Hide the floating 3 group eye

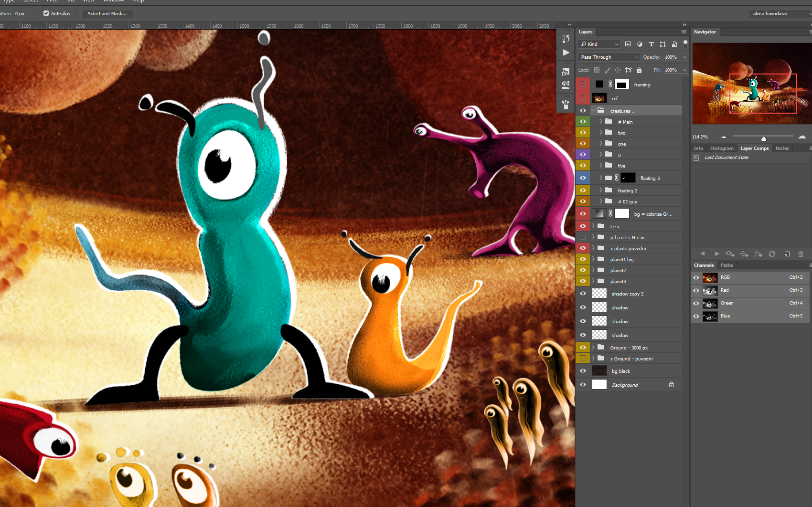click(583, 178)
